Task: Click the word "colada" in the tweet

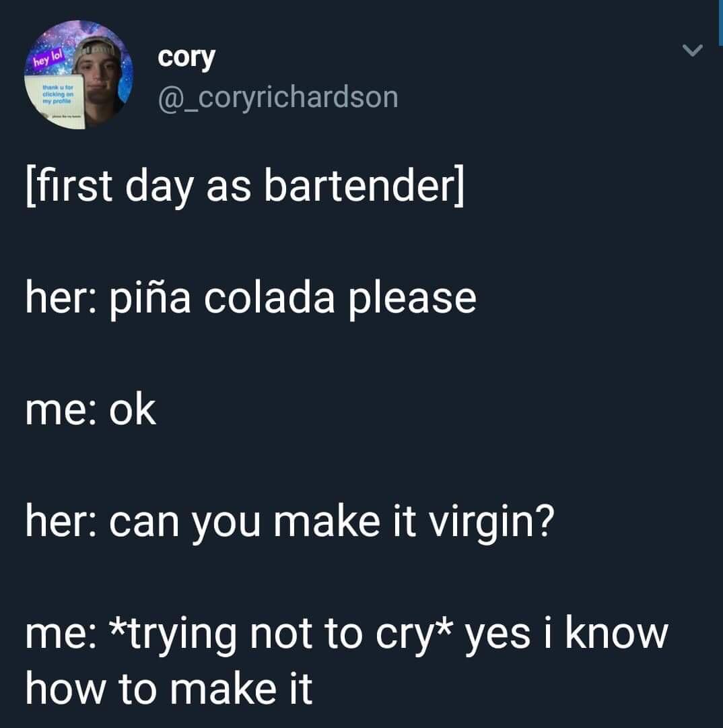Action: (269, 298)
